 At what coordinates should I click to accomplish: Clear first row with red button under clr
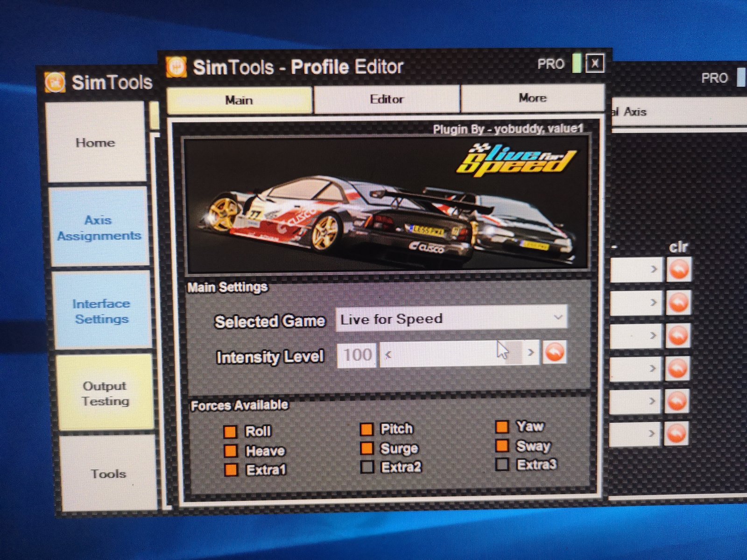coord(679,270)
